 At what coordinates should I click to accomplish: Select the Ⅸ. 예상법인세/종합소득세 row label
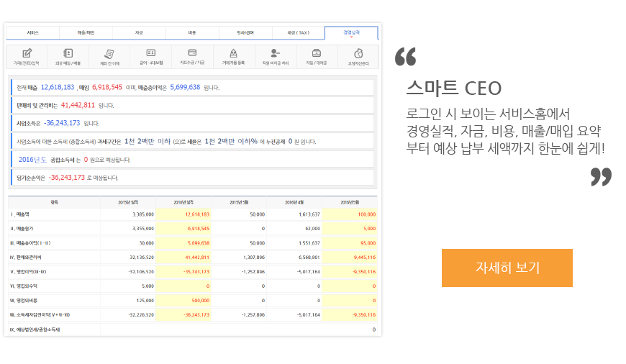coord(35,329)
